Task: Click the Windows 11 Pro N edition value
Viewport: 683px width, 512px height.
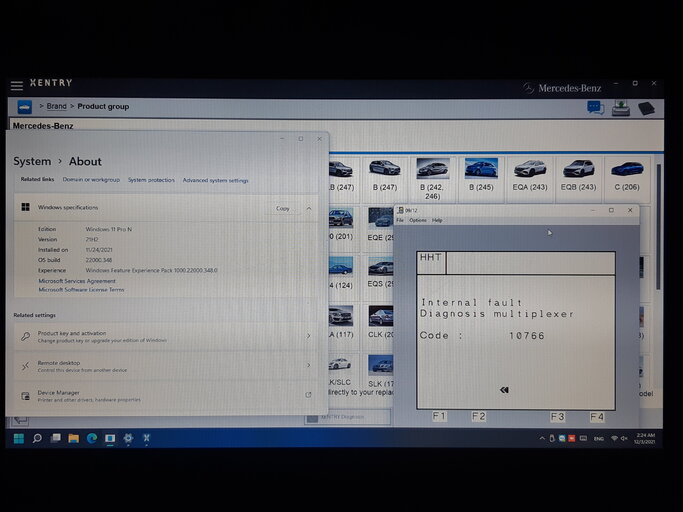Action: pyautogui.click(x=108, y=229)
